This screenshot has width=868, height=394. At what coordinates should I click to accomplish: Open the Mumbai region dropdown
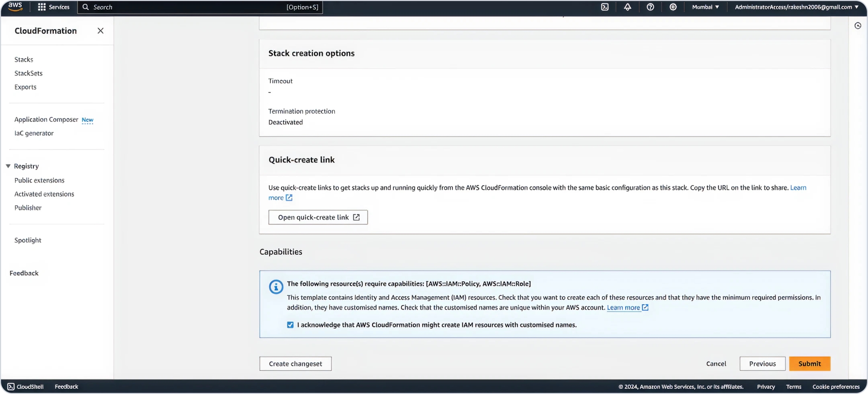tap(705, 7)
